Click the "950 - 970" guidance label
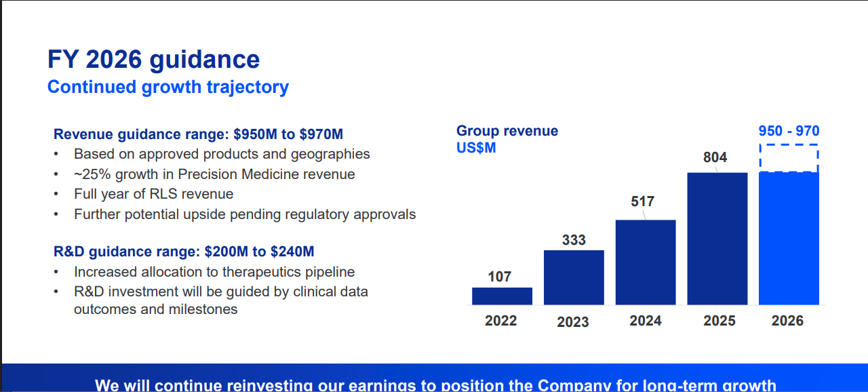This screenshot has width=868, height=392. (789, 132)
